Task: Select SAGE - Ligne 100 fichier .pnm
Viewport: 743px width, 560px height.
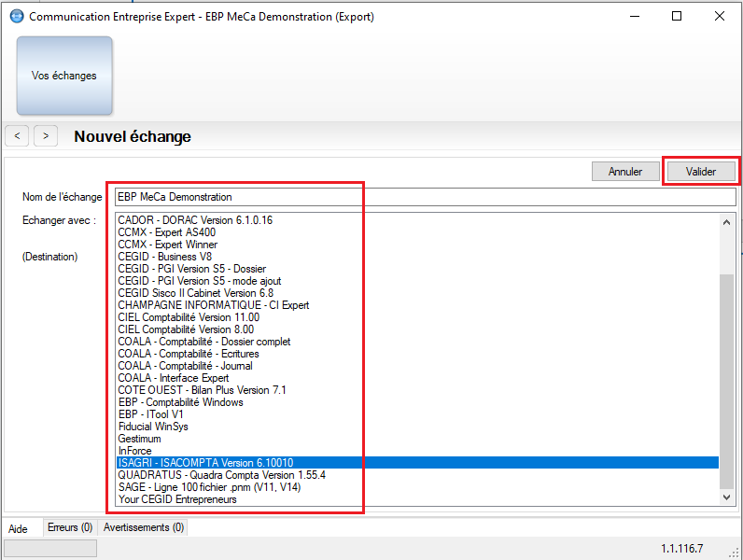Action: click(417, 487)
